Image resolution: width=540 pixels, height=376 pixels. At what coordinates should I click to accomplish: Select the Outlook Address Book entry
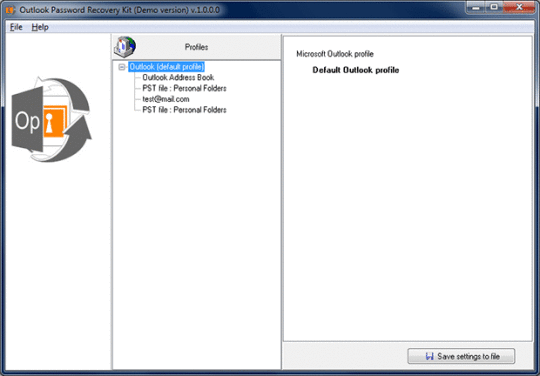pos(178,77)
